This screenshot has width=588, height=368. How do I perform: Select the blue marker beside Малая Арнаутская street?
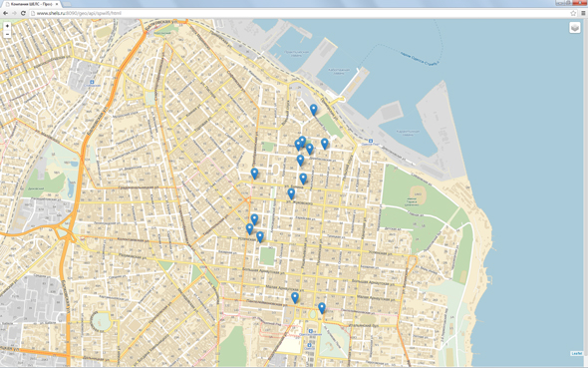[295, 298]
